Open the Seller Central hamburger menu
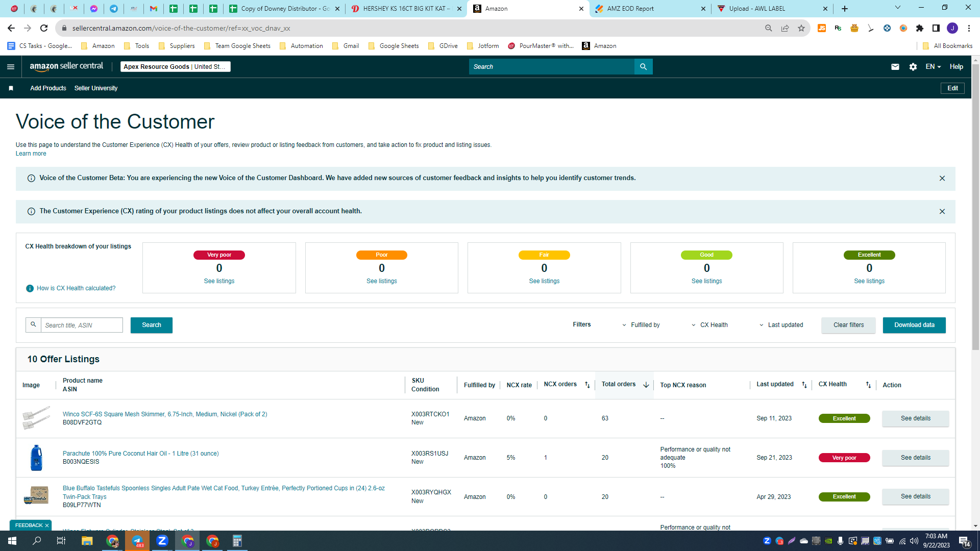980x551 pixels. pyautogui.click(x=11, y=67)
